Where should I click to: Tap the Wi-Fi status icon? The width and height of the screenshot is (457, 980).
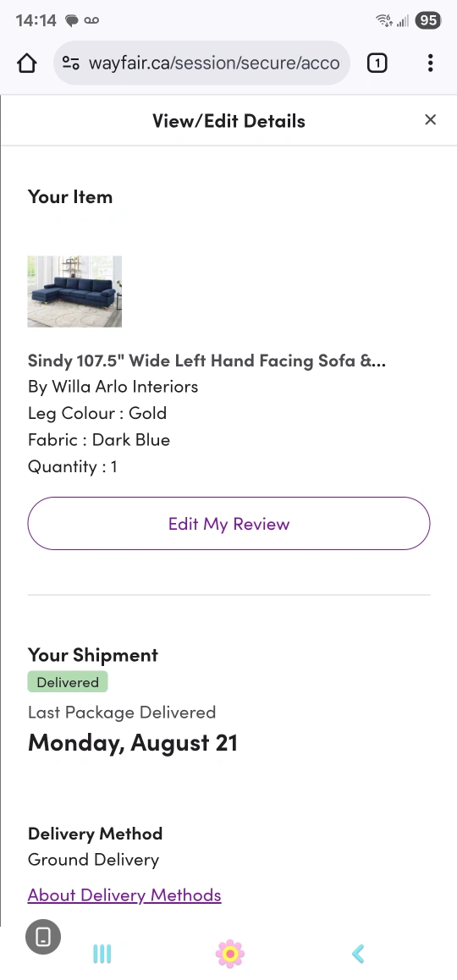point(384,20)
